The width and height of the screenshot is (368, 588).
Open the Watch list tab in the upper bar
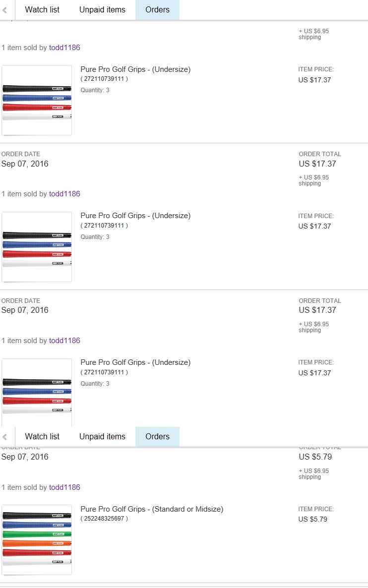(x=42, y=10)
